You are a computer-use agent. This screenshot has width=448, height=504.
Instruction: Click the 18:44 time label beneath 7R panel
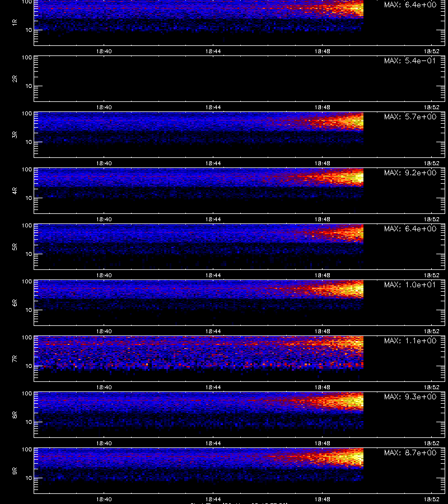coord(213,388)
